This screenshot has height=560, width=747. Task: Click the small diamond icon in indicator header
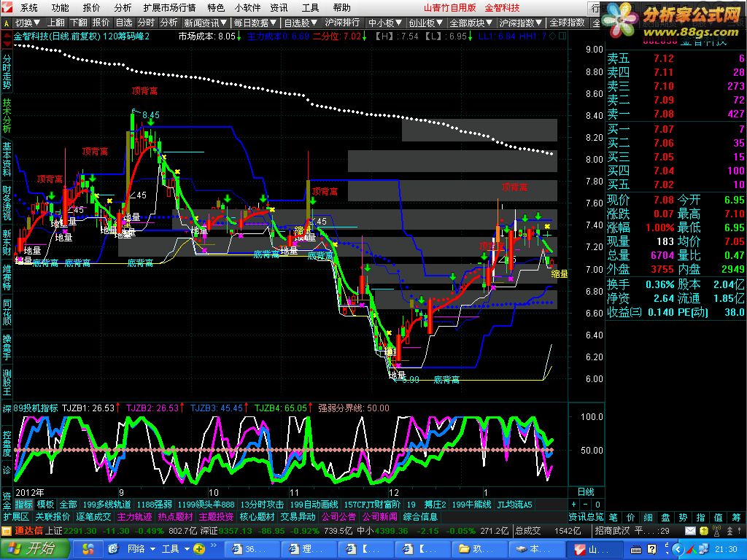point(551,36)
